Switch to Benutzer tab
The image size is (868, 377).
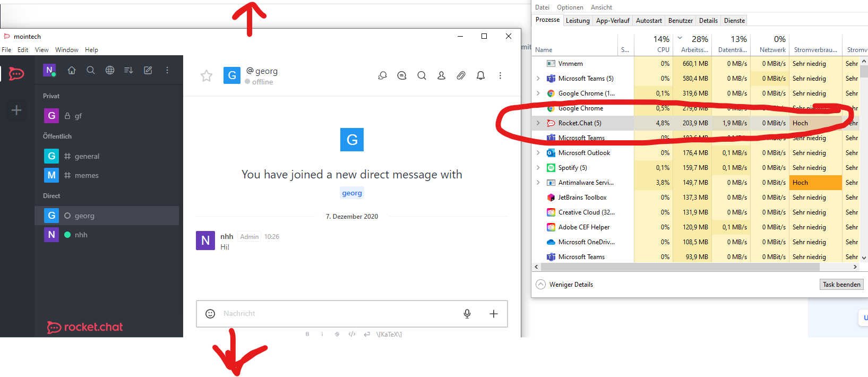pos(681,21)
